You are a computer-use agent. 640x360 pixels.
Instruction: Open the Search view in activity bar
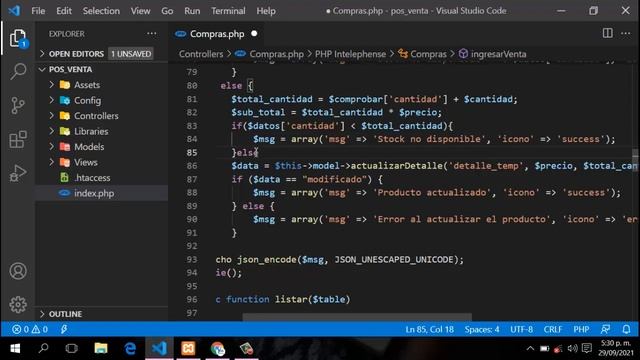tap(18, 71)
